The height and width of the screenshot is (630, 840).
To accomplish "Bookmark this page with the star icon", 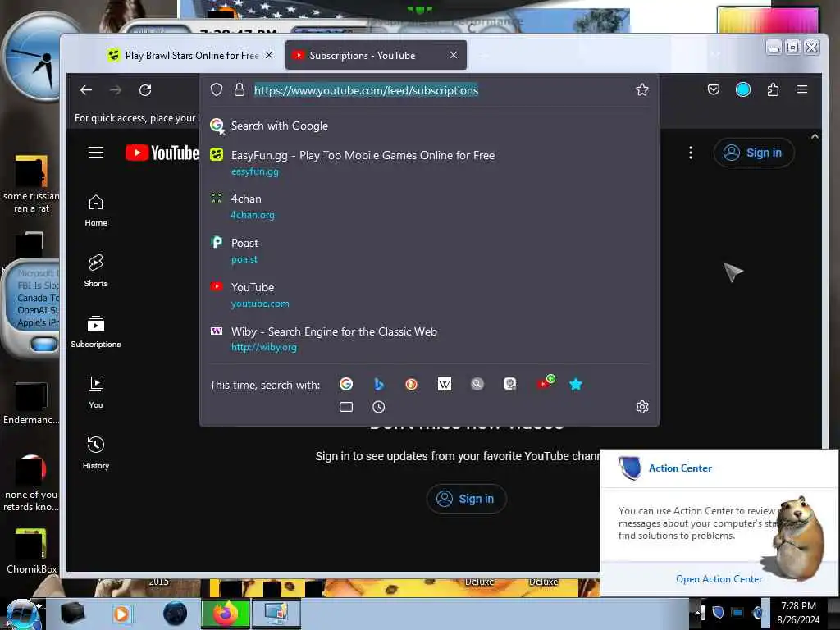I will click(641, 90).
